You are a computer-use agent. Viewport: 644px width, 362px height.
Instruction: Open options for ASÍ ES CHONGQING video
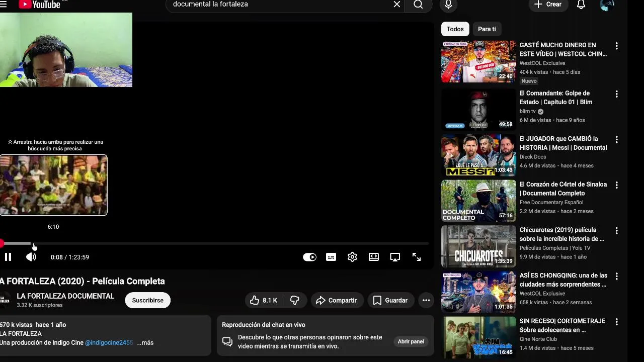(616, 276)
